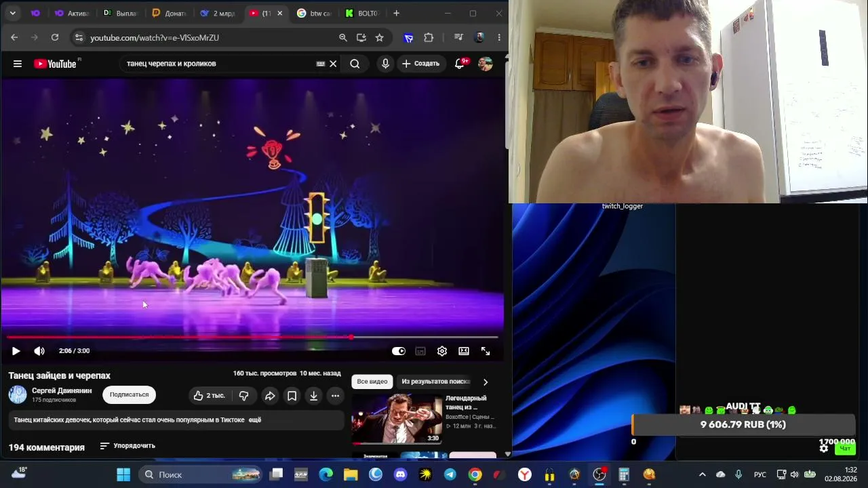
Task: Switch to the Донат... browser tab
Action: coord(168,14)
